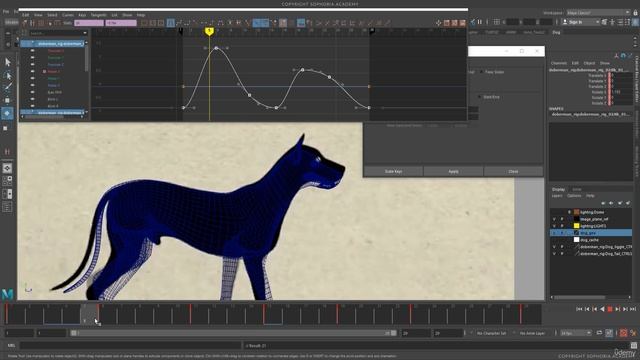This screenshot has height=360, width=640.
Task: Pick the Paint Selection brush tool
Action: (7, 87)
